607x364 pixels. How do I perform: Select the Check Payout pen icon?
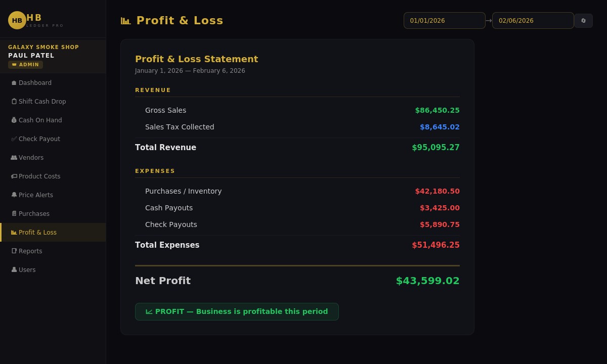14,139
